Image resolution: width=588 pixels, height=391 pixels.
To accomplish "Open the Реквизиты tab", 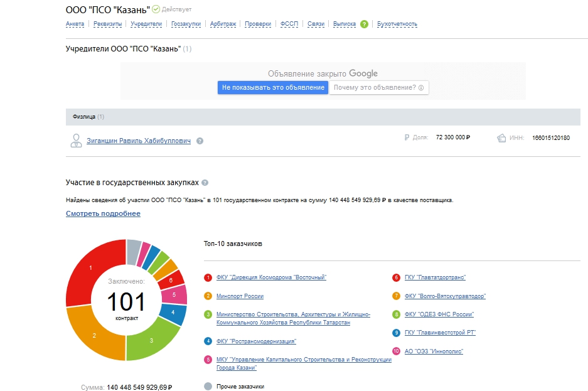I will (108, 24).
